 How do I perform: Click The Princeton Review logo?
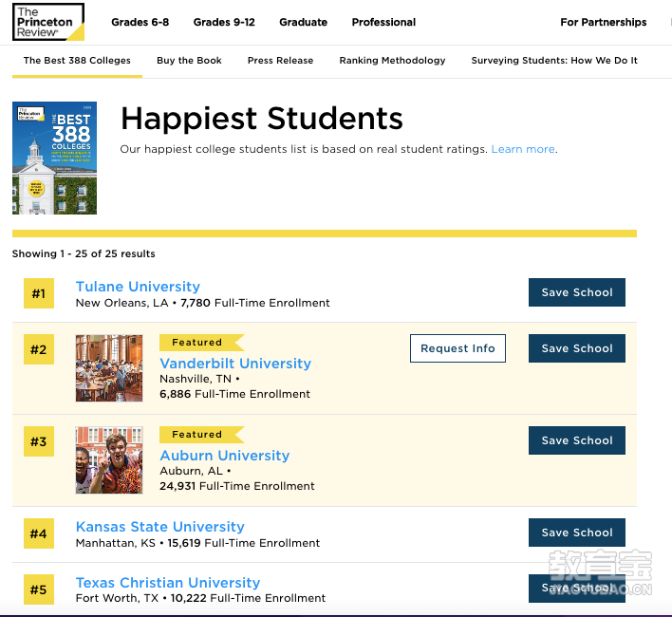[x=48, y=22]
